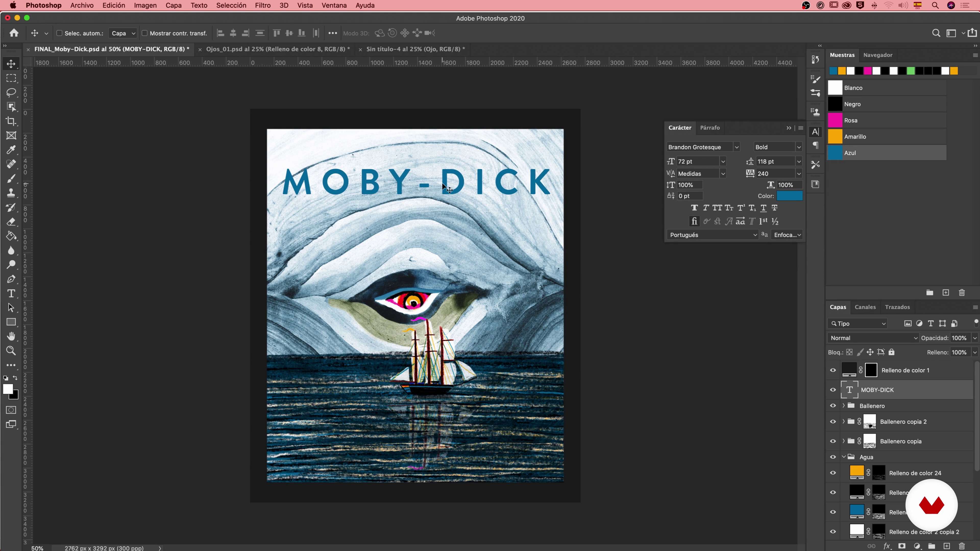The height and width of the screenshot is (551, 980).
Task: Apply Underline text style
Action: [x=763, y=208]
